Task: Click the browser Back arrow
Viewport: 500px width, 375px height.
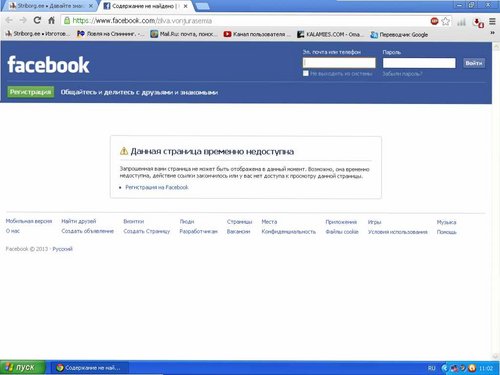Action: click(9, 20)
